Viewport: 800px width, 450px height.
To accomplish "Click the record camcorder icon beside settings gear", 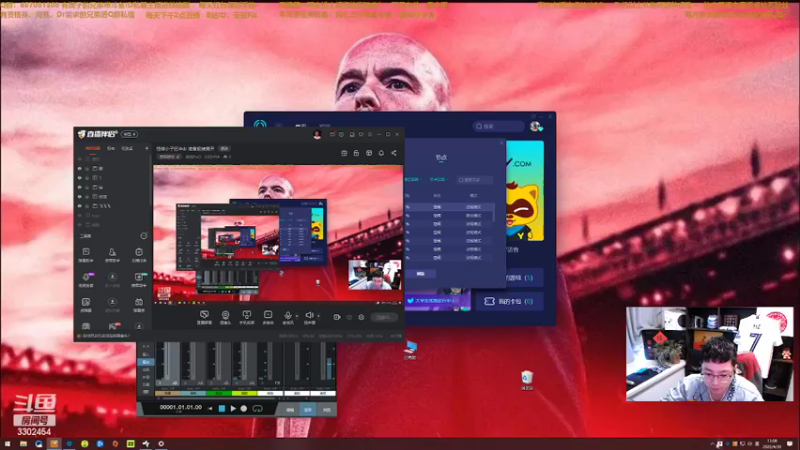I will coord(337,317).
